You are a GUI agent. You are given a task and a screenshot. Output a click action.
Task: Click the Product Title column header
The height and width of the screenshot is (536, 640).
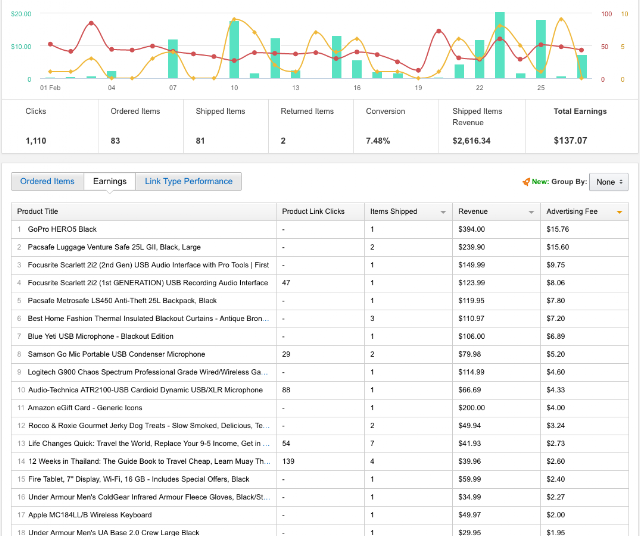point(144,211)
